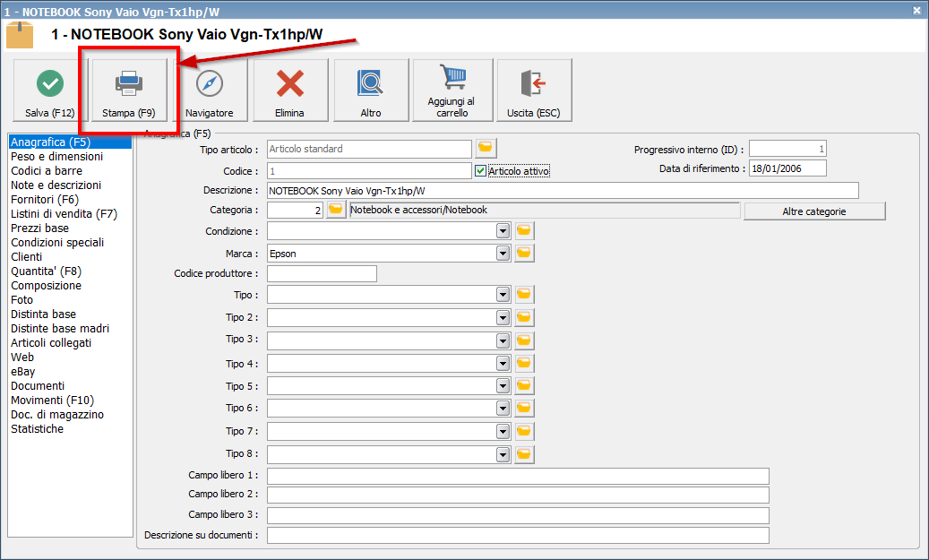This screenshot has height=560, width=929.
Task: Save the article with Salva (F12)
Action: click(x=50, y=90)
